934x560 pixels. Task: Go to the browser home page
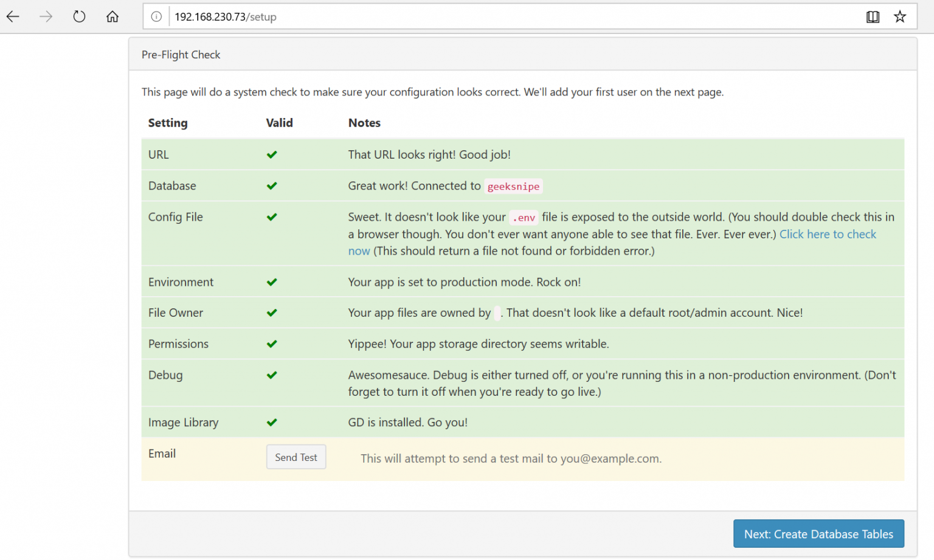click(112, 16)
